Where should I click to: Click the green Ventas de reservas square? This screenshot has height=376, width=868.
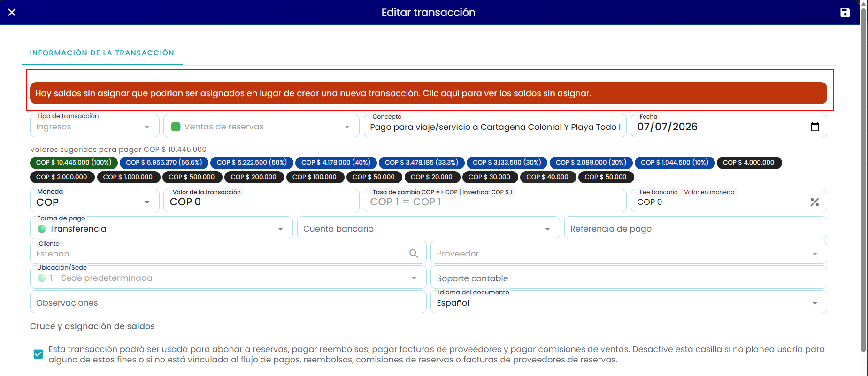click(176, 127)
